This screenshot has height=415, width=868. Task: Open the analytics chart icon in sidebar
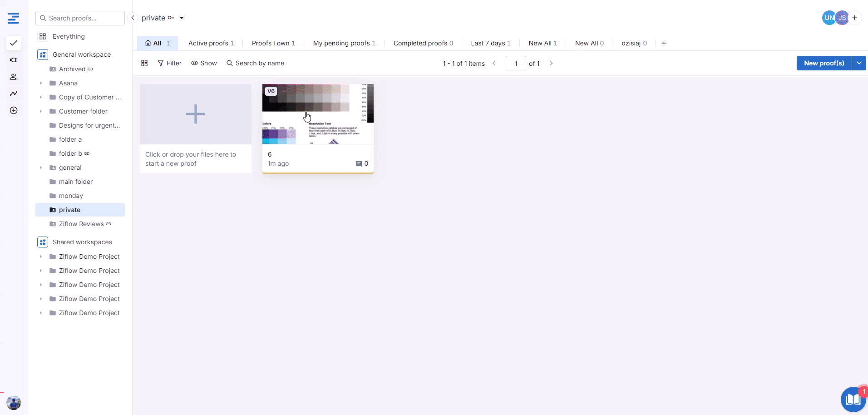click(x=14, y=94)
